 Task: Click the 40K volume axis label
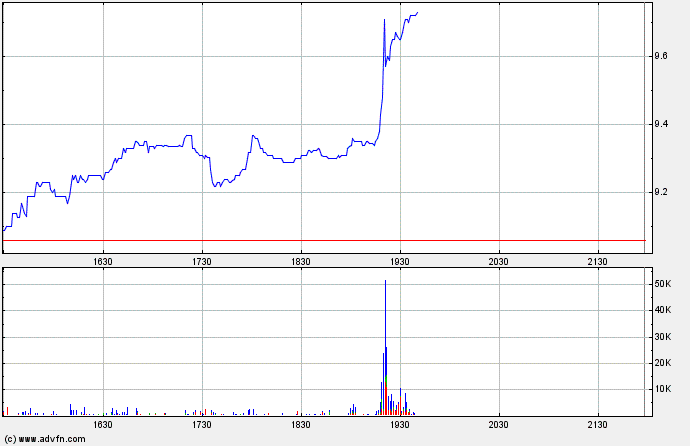point(663,310)
